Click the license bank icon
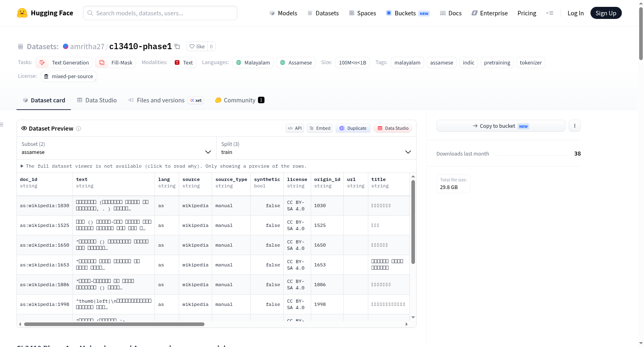 pos(46,76)
